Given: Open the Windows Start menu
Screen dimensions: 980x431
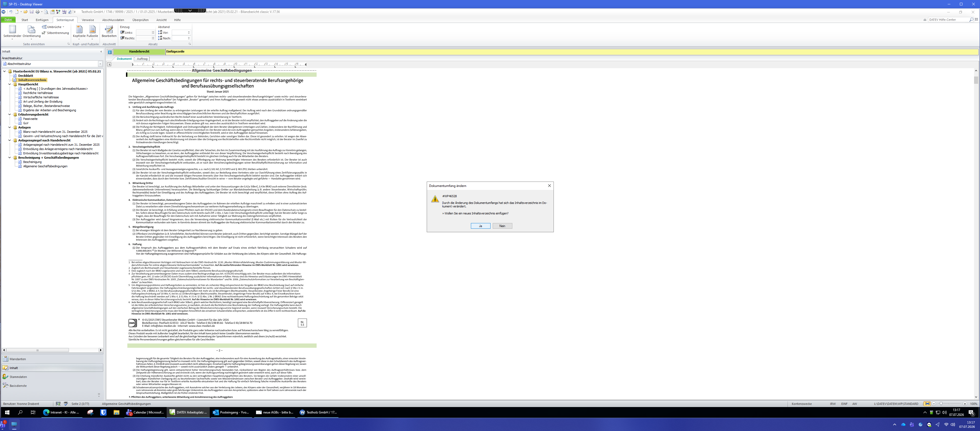Looking at the screenshot, I should [x=7, y=412].
